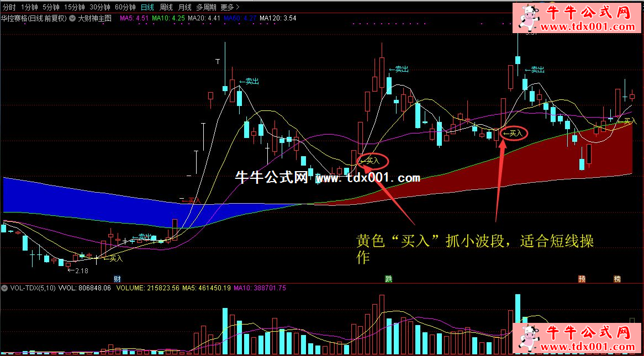Switch to the 分时 intraday tab
Viewport: 644px width, 356px height.
tap(9, 7)
